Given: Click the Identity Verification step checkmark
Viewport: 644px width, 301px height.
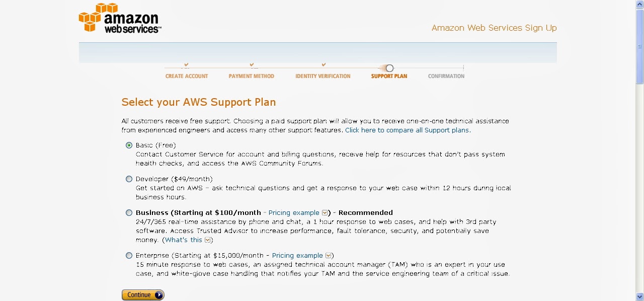Looking at the screenshot, I should click(324, 64).
